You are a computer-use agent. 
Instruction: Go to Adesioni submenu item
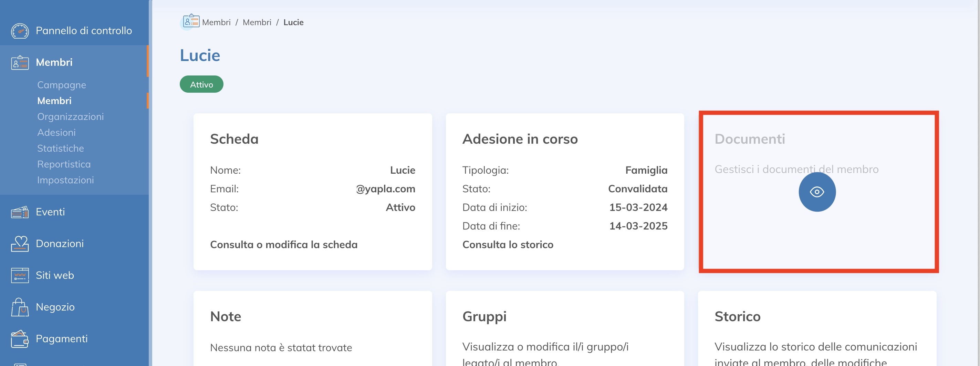click(x=56, y=133)
